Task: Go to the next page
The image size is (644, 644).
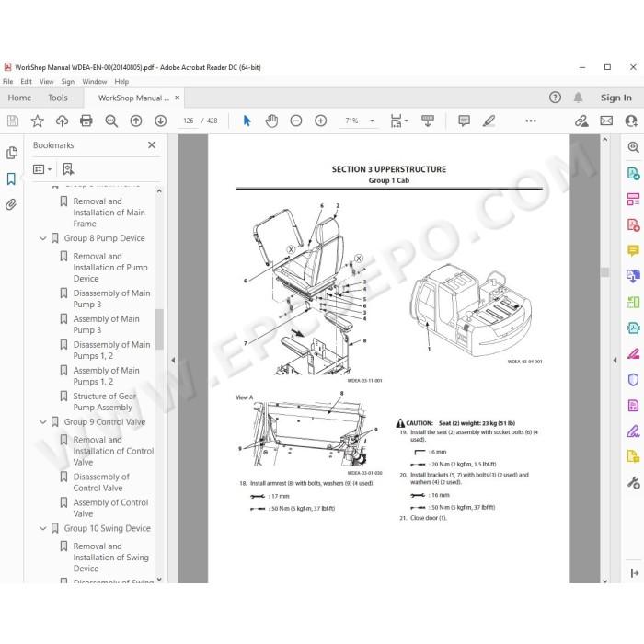Action: pos(161,121)
